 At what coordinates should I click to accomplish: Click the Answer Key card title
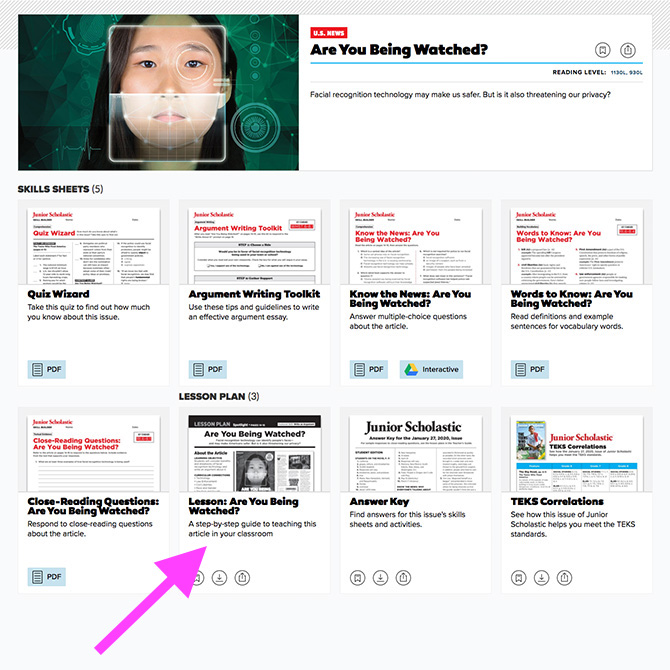[x=379, y=502]
